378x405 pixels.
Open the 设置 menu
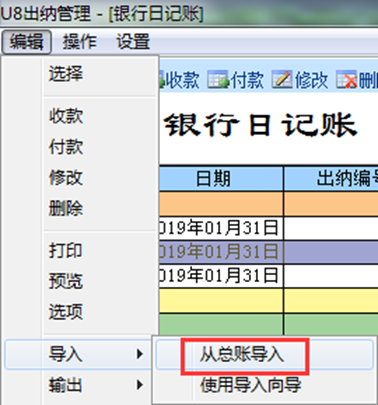click(133, 42)
